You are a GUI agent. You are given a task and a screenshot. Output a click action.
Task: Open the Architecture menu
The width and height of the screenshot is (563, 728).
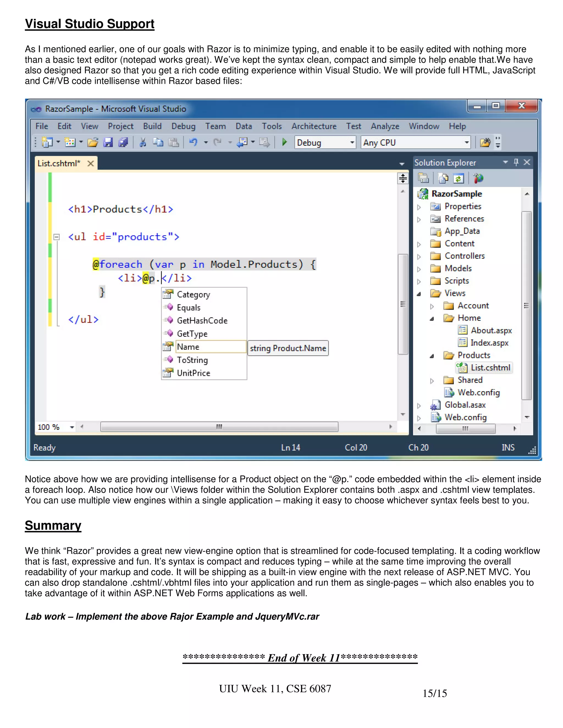click(x=314, y=126)
